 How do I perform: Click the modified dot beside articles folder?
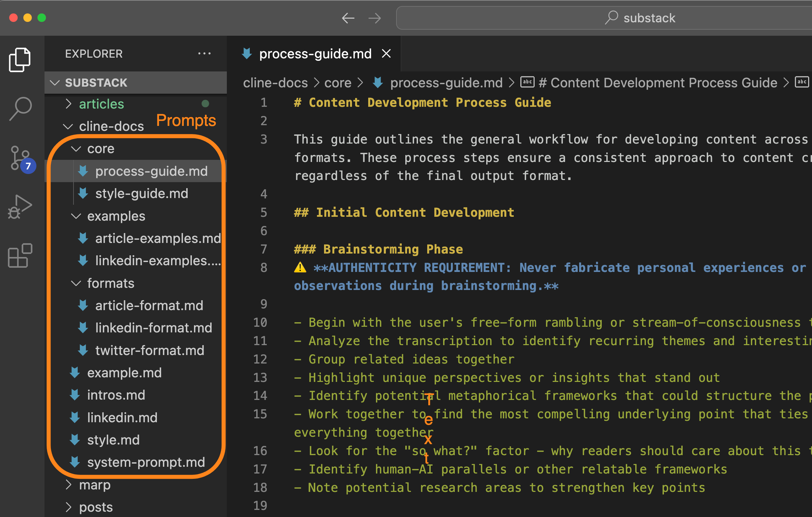point(205,104)
